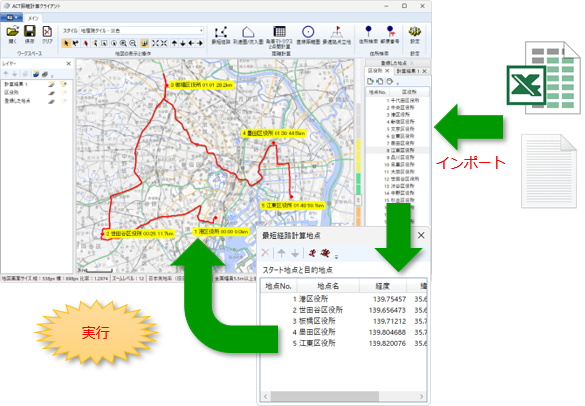The height and width of the screenshot is (406, 585).
Task: Pan map down with the down arrow
Action: click(x=183, y=43)
